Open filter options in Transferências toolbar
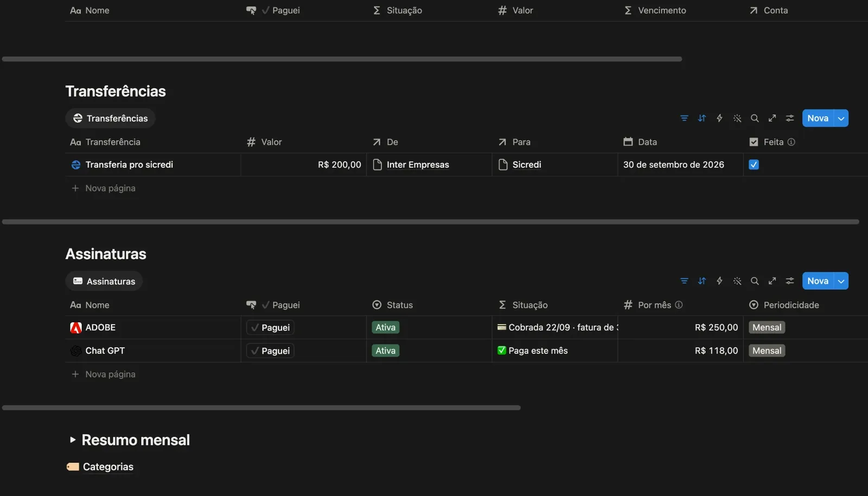The image size is (868, 496). pos(684,118)
